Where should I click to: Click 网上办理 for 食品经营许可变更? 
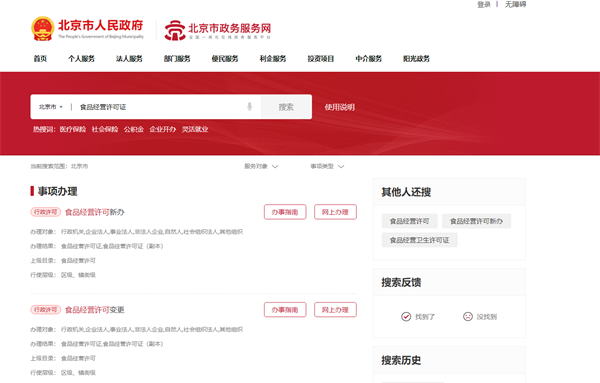tap(335, 310)
